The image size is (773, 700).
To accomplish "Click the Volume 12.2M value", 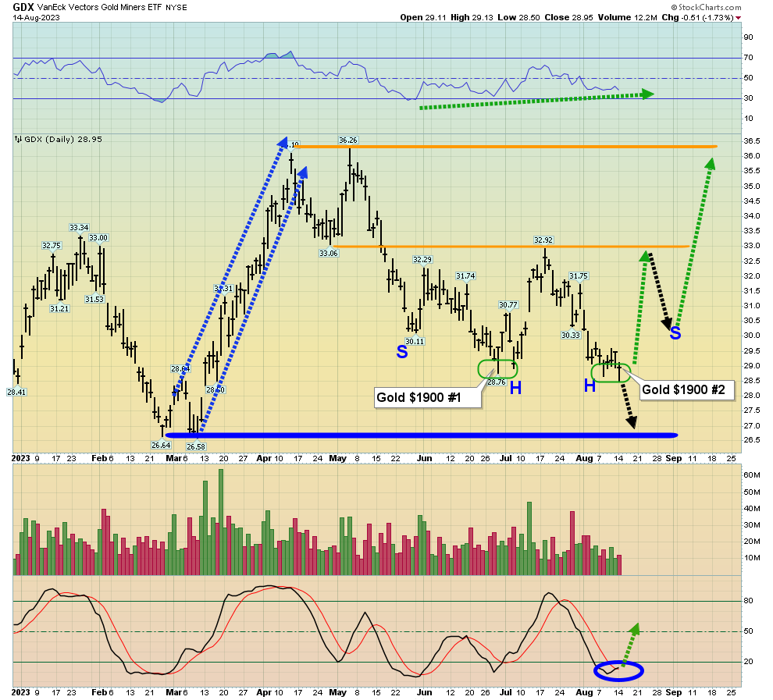I will tap(628, 17).
